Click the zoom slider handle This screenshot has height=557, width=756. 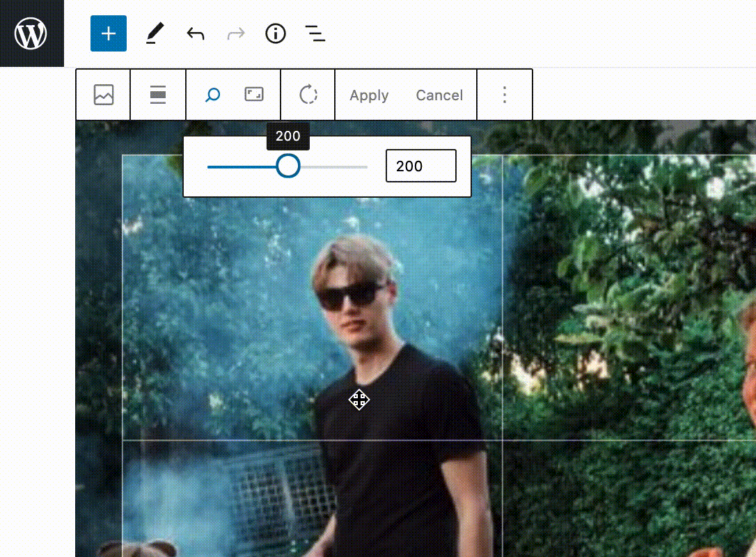pos(288,166)
